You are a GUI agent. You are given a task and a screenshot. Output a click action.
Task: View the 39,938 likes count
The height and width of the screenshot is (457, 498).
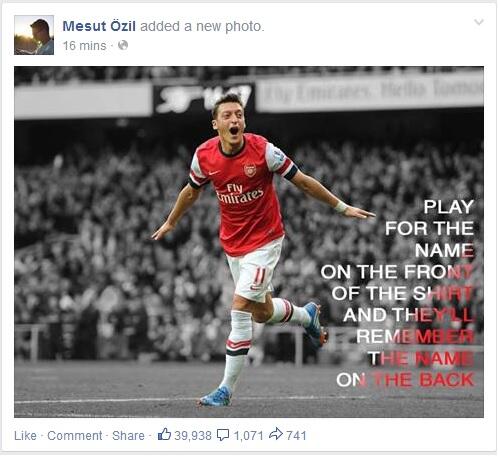click(x=193, y=435)
